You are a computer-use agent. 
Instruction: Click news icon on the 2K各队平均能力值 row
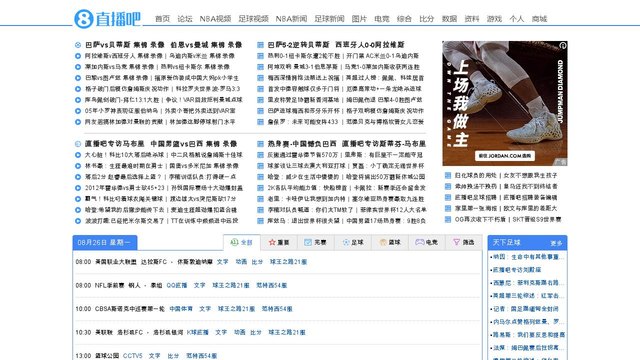260,188
